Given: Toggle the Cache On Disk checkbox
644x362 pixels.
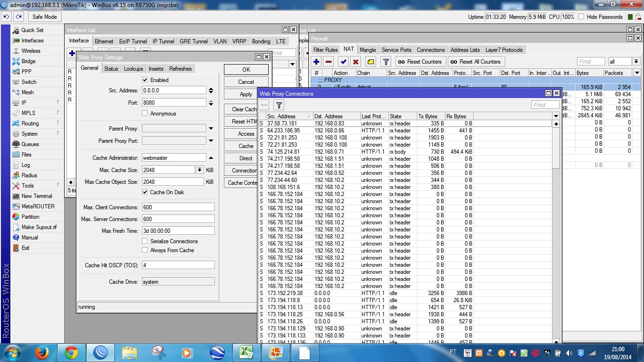Looking at the screenshot, I should point(145,192).
